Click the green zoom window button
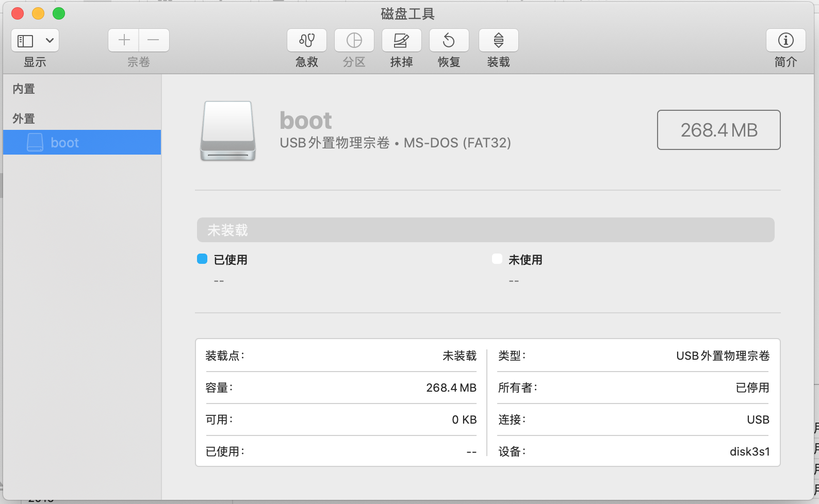 click(x=59, y=13)
